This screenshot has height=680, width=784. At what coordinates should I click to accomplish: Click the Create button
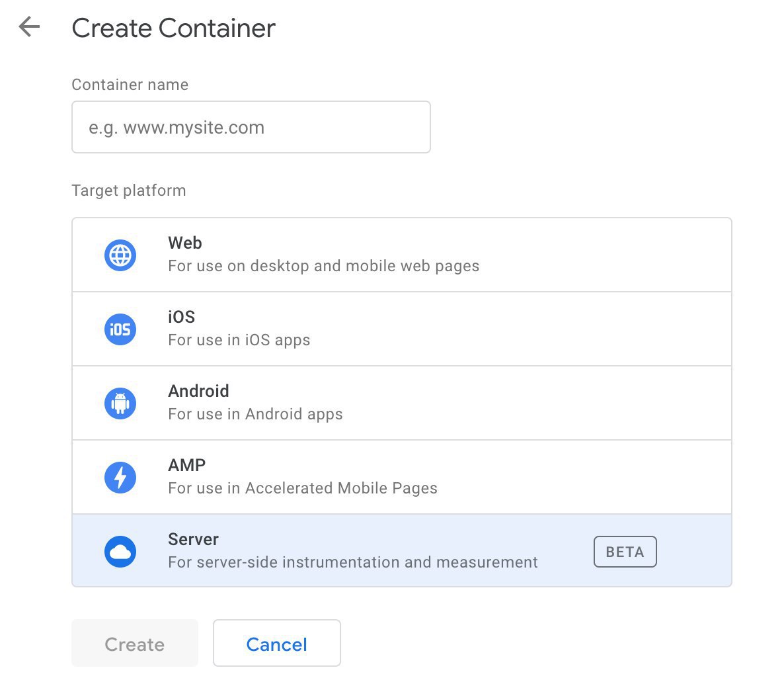[x=135, y=643]
